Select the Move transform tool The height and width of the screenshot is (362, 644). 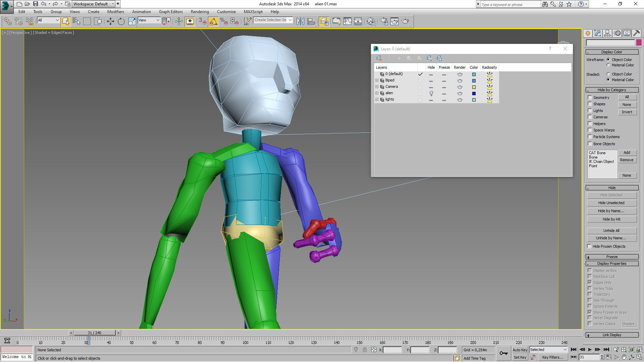click(110, 21)
